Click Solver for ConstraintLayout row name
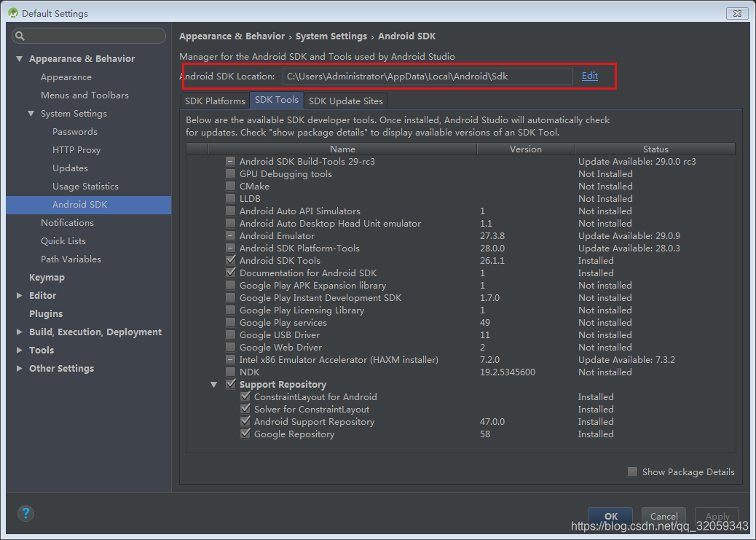 click(312, 410)
